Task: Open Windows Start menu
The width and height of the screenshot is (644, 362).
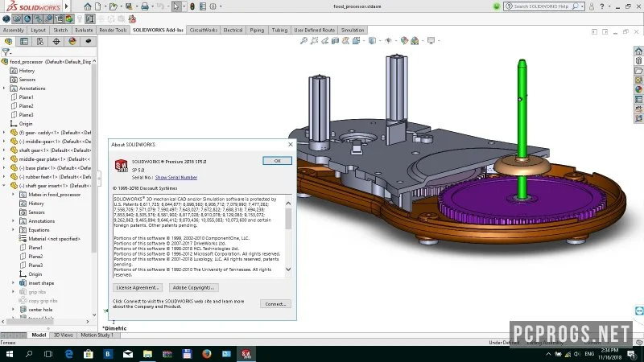Action: click(x=9, y=354)
